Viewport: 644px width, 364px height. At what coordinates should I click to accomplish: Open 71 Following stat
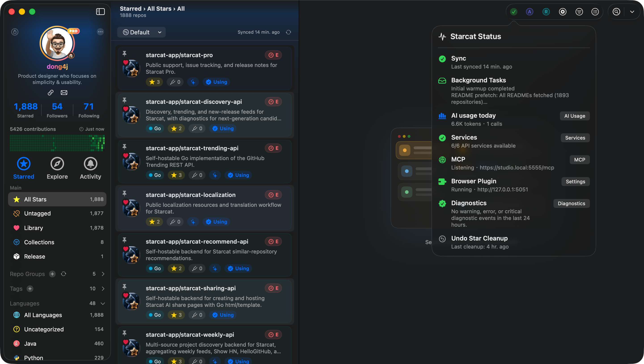coord(89,110)
